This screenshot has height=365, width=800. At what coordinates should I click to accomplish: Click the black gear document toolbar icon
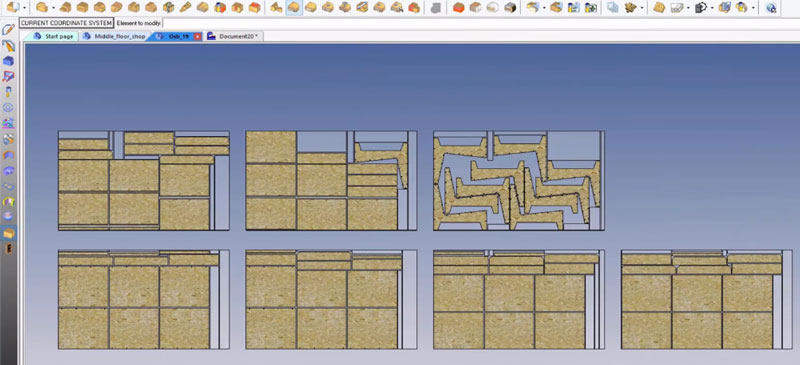pos(702,7)
